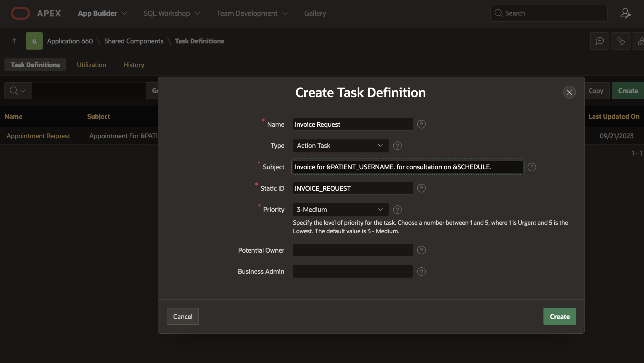Open help for the Static ID field

(421, 188)
